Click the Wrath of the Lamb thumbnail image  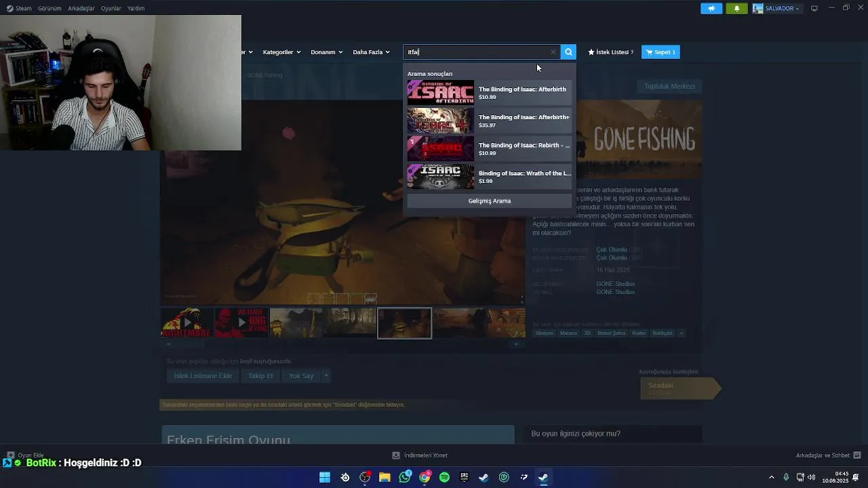[441, 176]
